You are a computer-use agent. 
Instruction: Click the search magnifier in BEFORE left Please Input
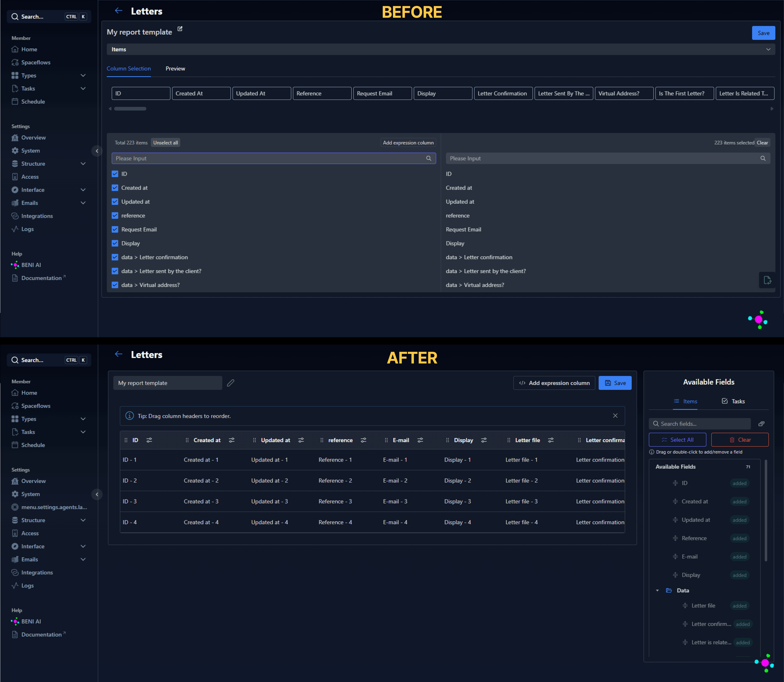coord(429,158)
